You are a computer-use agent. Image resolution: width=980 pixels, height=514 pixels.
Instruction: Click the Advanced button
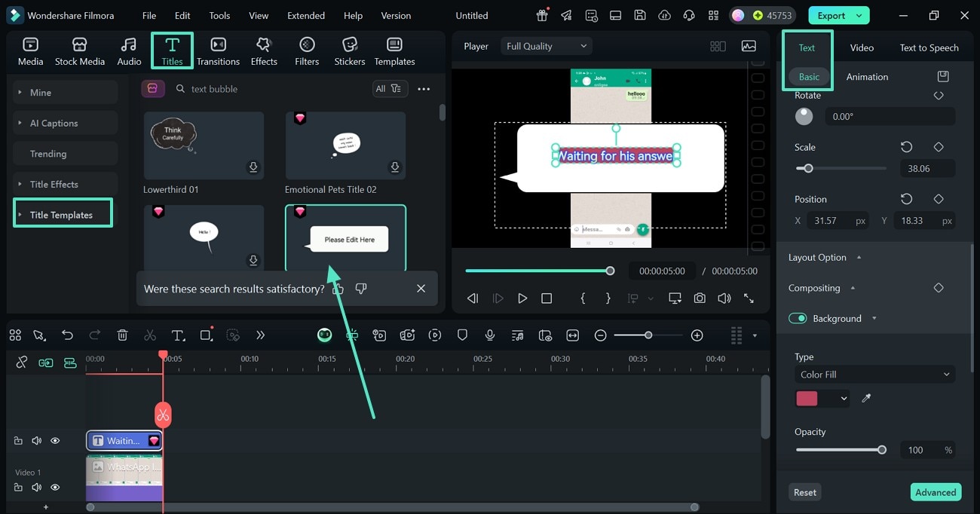(936, 492)
